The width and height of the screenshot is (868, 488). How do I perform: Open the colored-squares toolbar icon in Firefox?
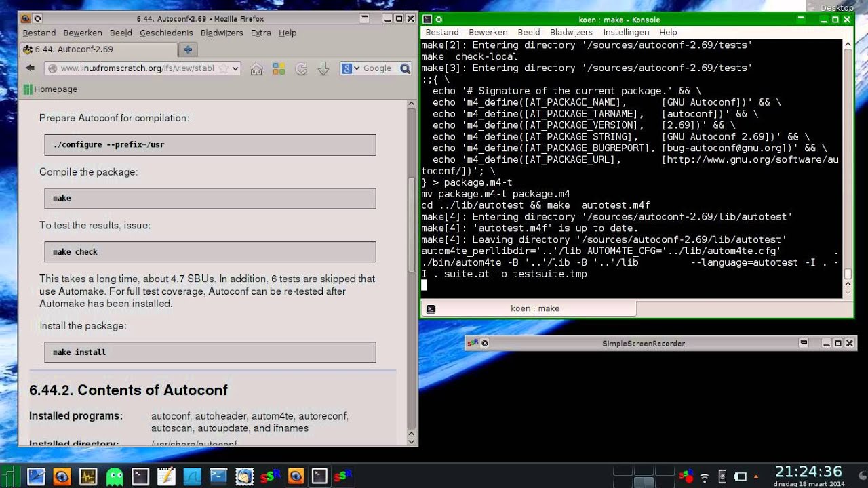pyautogui.click(x=279, y=68)
